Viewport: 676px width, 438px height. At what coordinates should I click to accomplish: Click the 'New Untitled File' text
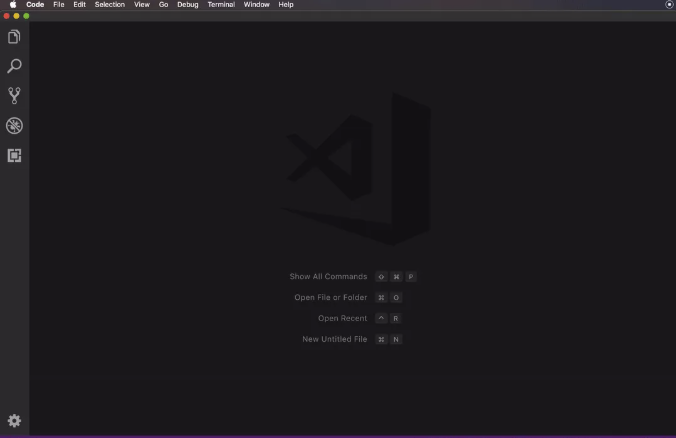[x=335, y=339]
